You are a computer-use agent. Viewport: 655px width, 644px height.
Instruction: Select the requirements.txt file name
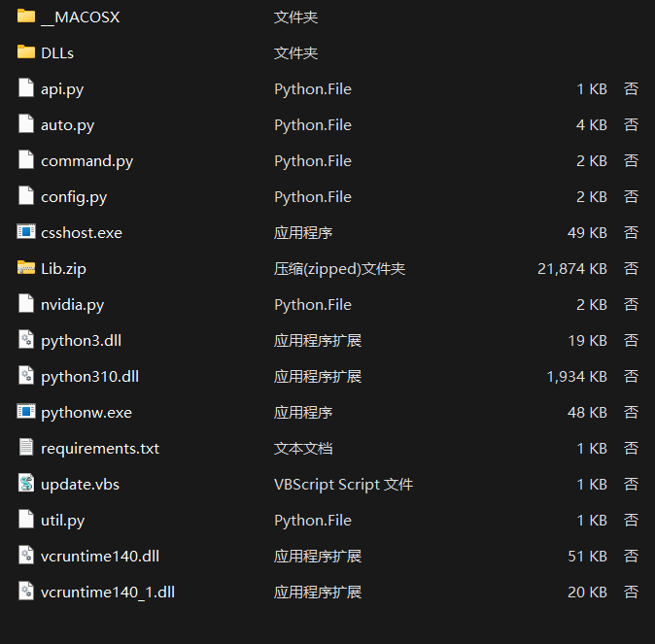[100, 449]
